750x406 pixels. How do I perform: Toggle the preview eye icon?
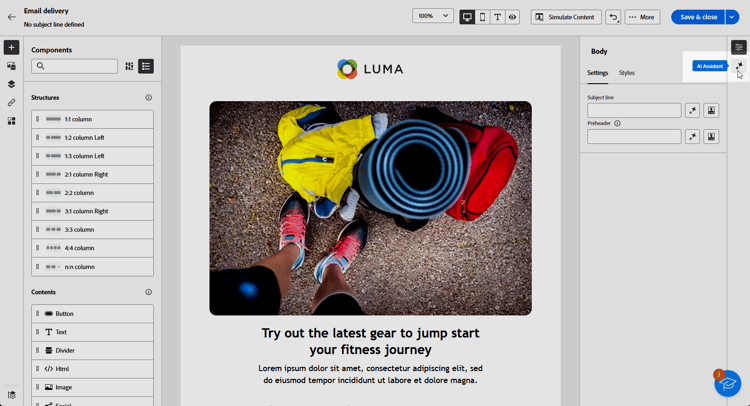point(512,17)
